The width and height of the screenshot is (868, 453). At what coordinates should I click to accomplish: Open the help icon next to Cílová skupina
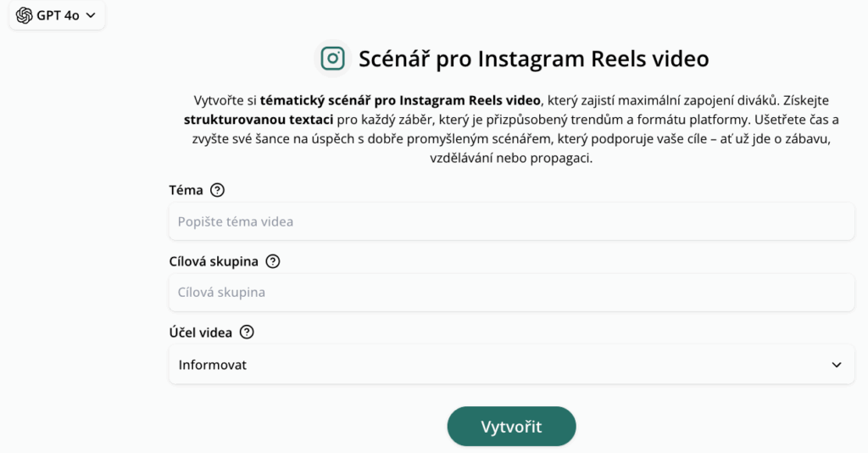pos(273,261)
